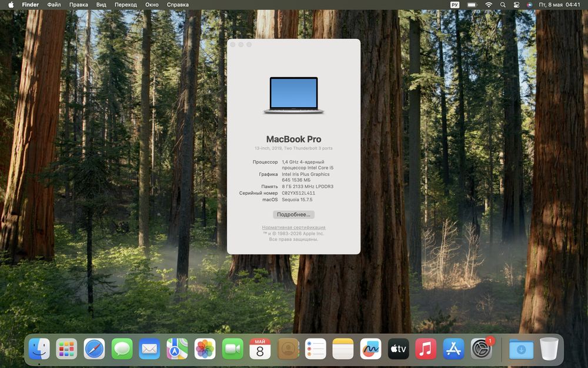Click the serial number C02YX512L411

point(299,193)
